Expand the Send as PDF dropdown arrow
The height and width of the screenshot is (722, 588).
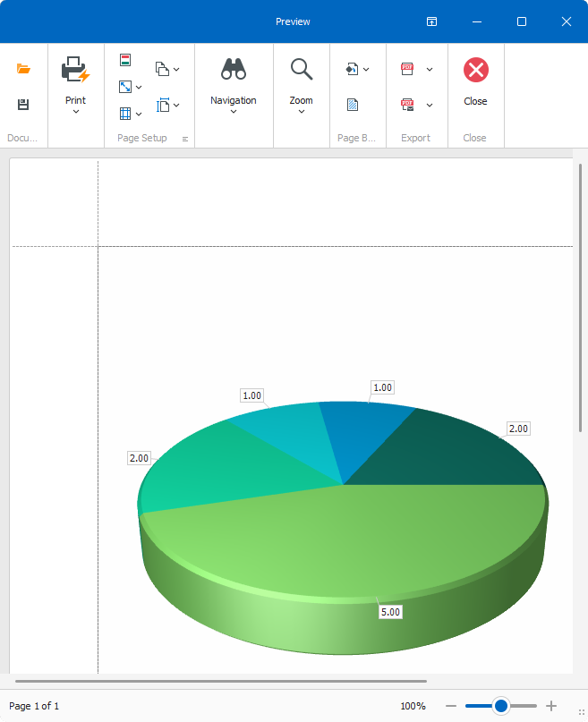click(x=430, y=106)
